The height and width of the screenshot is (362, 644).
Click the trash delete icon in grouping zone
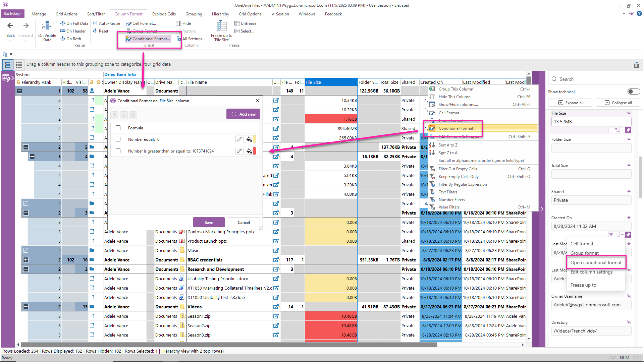[636, 65]
